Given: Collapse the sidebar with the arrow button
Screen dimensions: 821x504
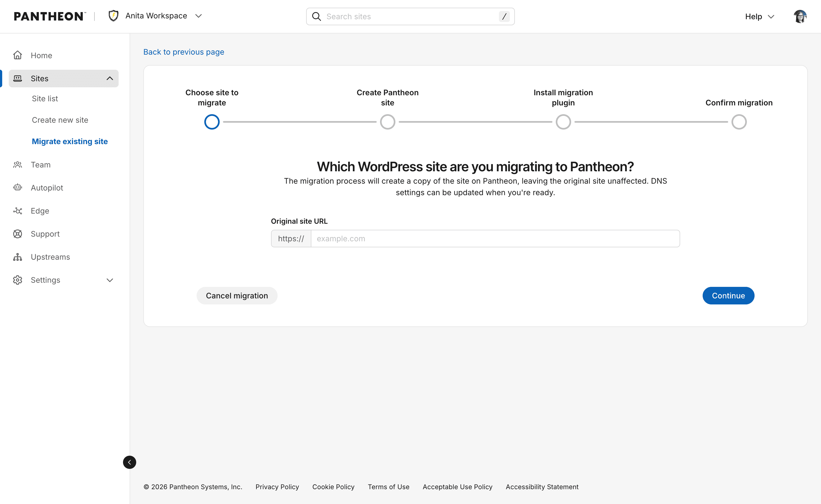Looking at the screenshot, I should (x=129, y=462).
